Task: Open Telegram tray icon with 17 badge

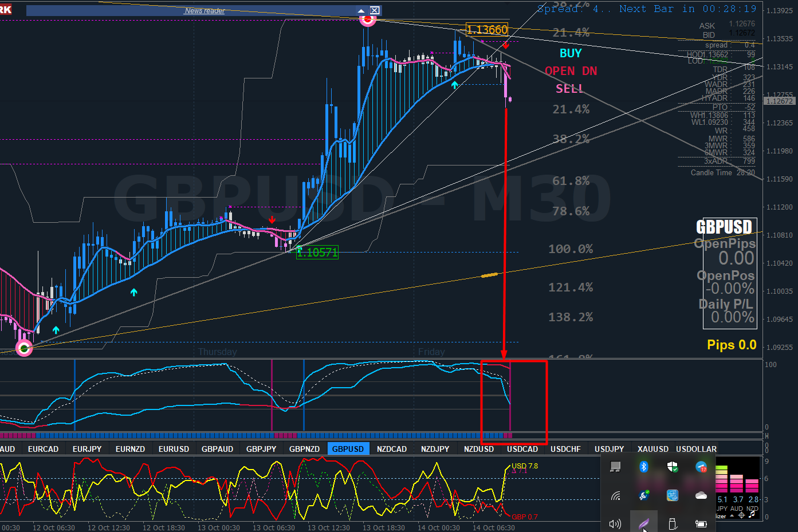Action: [701, 467]
